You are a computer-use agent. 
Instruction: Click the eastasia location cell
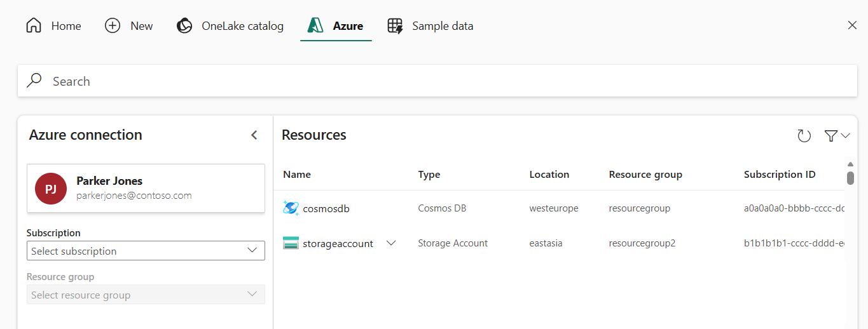[x=546, y=243]
